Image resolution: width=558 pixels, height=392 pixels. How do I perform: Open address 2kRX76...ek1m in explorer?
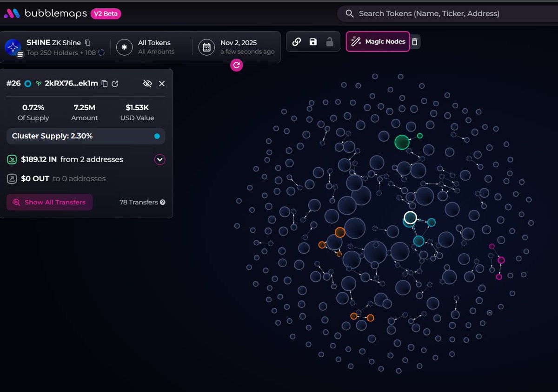[x=115, y=84]
